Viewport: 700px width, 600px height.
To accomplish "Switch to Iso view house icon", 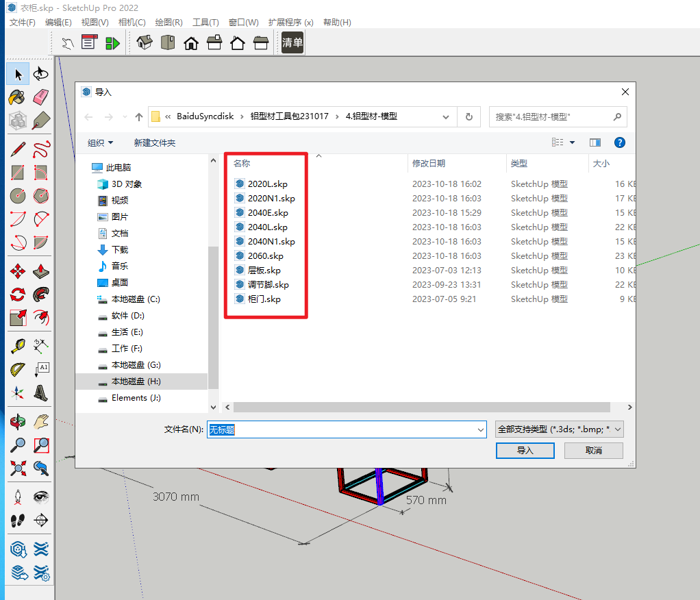I will tap(144, 43).
